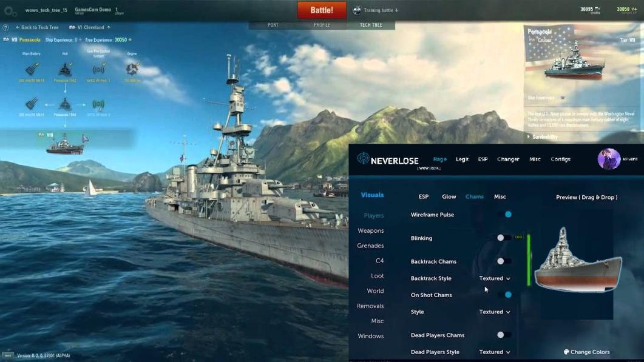Select World in the Visuals sidebar

[375, 291]
